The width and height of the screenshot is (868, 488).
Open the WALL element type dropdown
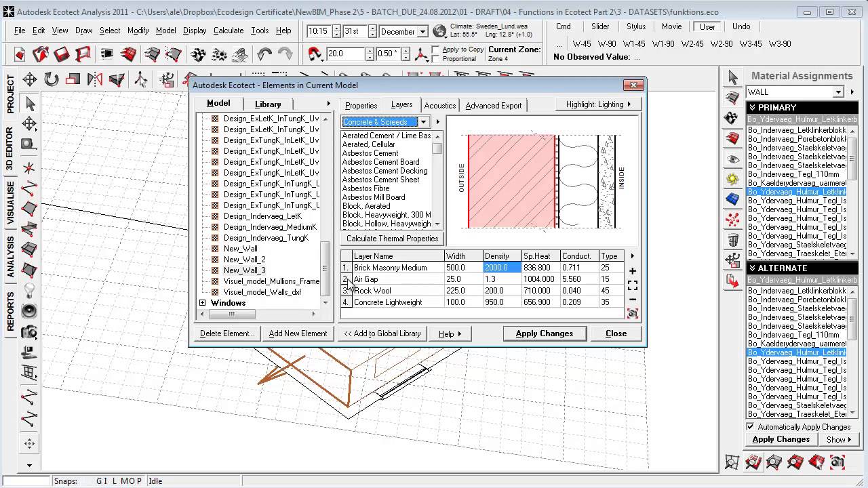coord(838,92)
